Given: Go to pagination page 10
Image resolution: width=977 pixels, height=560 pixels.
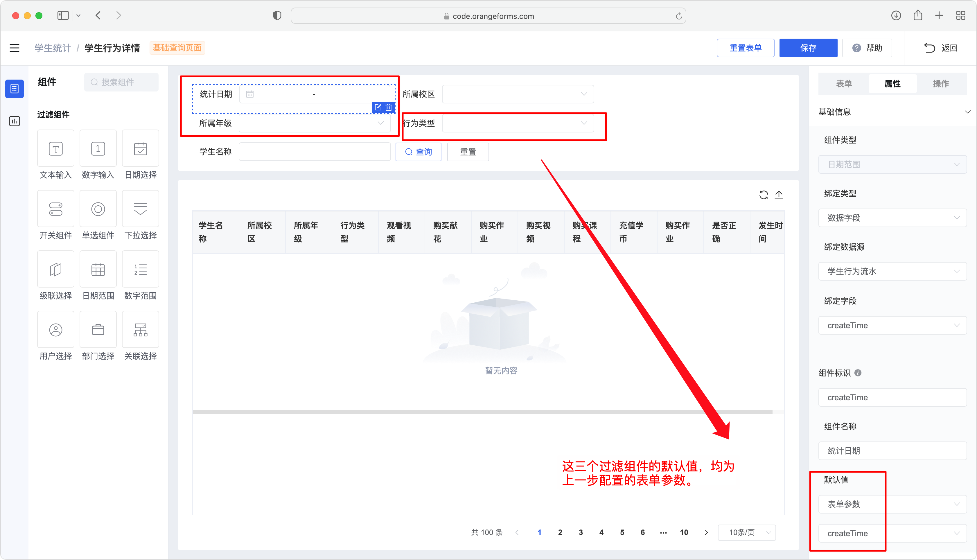Looking at the screenshot, I should click(684, 532).
